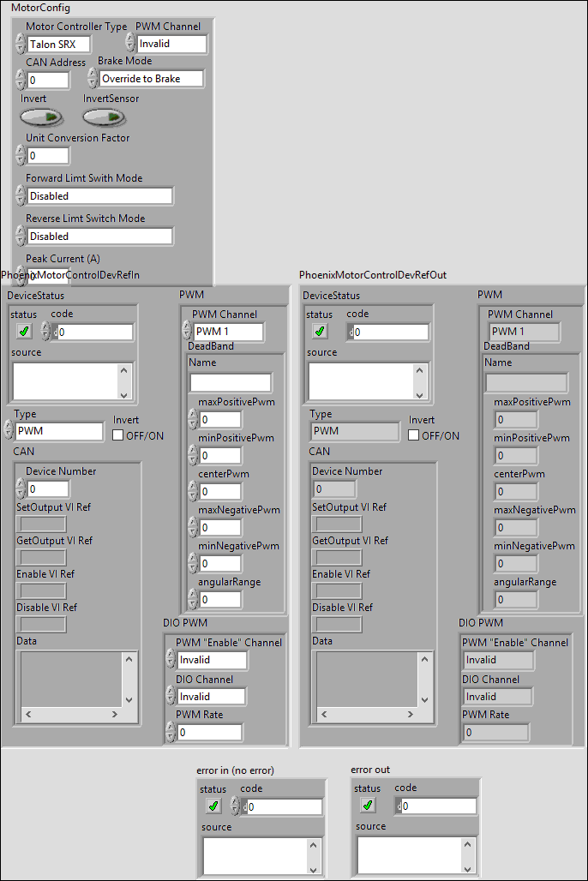Viewport: 588px width, 881px height.
Task: Click the PWM Channel PWM 1 indicator in DevRefOut
Action: click(525, 332)
